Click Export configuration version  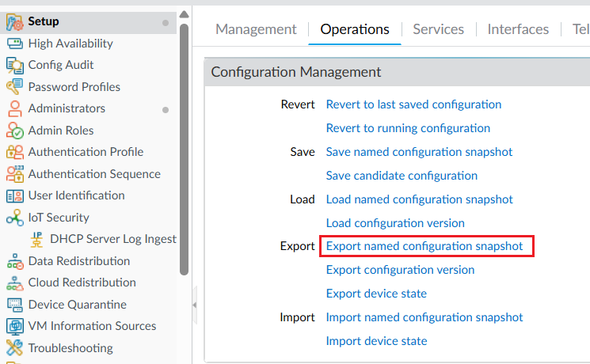click(400, 270)
